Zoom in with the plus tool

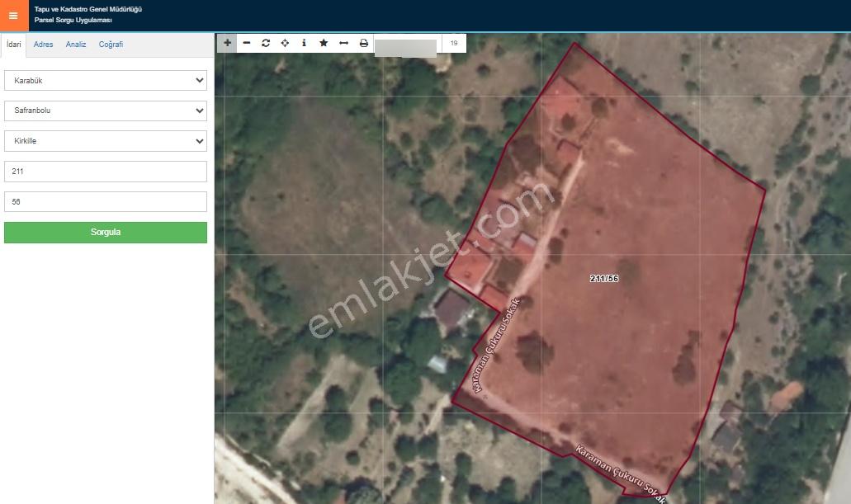pyautogui.click(x=228, y=43)
